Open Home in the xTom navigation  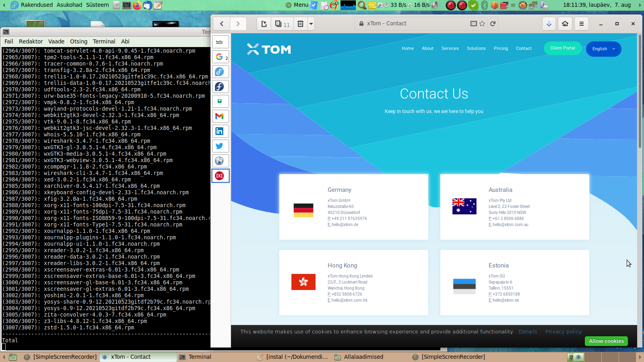(408, 48)
